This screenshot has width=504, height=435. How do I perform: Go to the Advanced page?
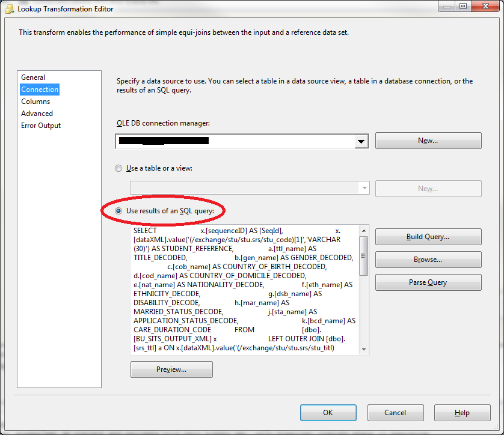tap(37, 114)
